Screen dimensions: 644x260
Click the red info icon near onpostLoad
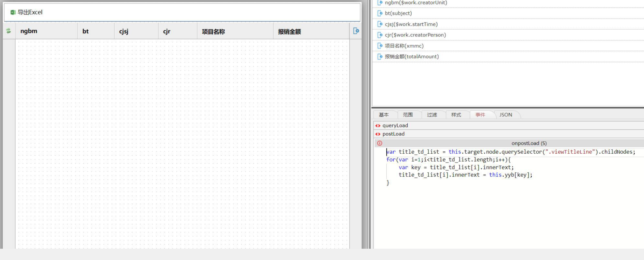click(380, 143)
